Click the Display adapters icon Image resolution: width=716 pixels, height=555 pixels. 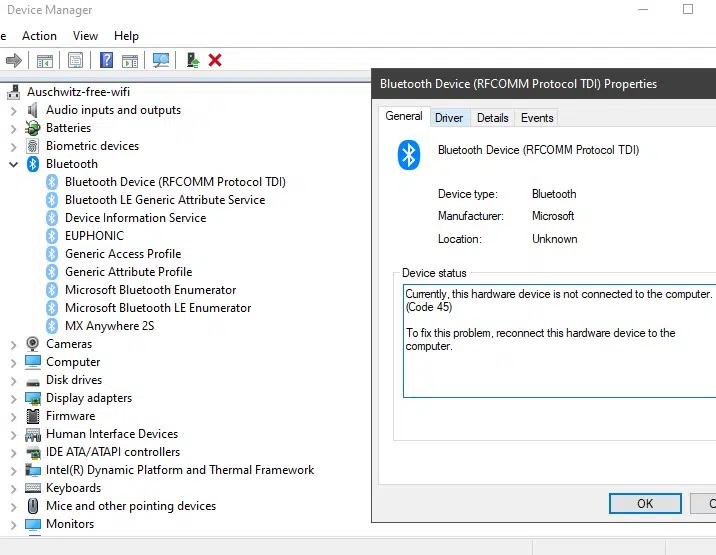point(33,398)
